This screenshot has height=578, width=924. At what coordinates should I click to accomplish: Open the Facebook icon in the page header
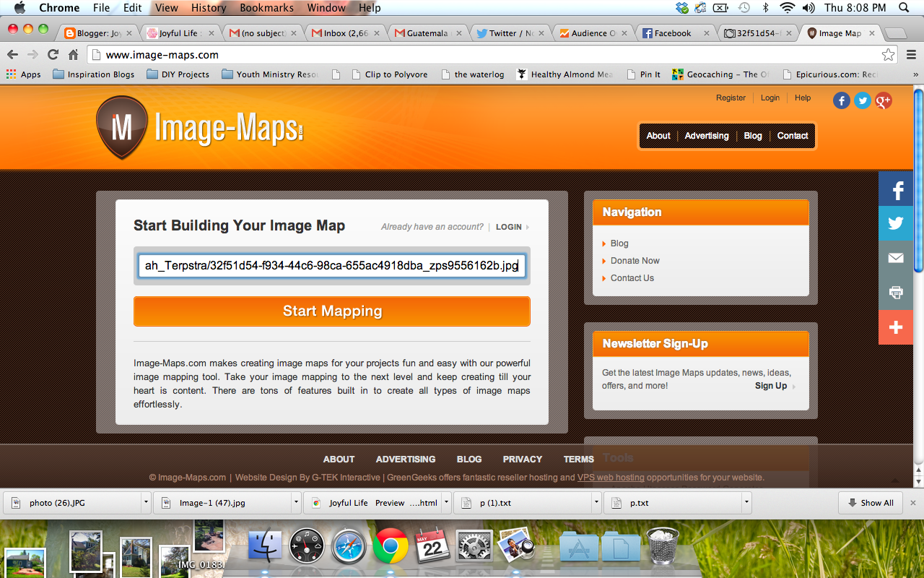click(842, 100)
